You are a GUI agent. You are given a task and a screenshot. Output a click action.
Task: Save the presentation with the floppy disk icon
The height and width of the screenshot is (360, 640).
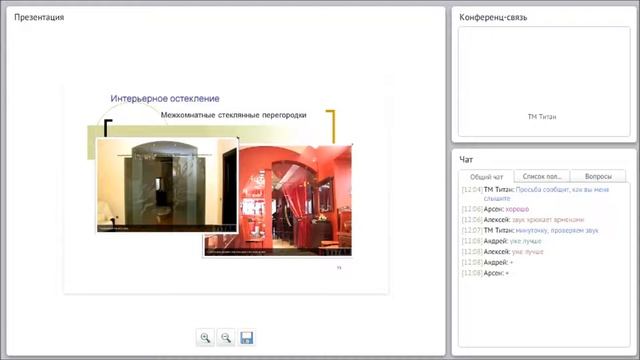247,338
